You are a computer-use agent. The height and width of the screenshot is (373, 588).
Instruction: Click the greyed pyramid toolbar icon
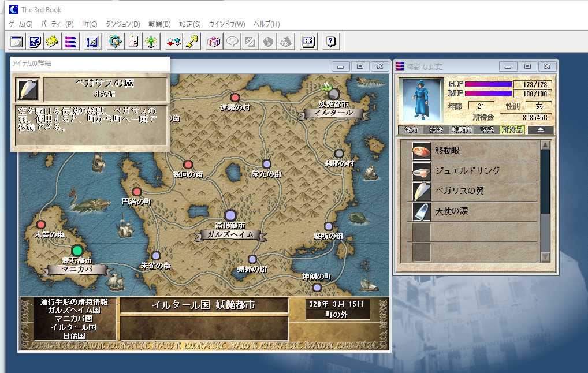[x=286, y=42]
